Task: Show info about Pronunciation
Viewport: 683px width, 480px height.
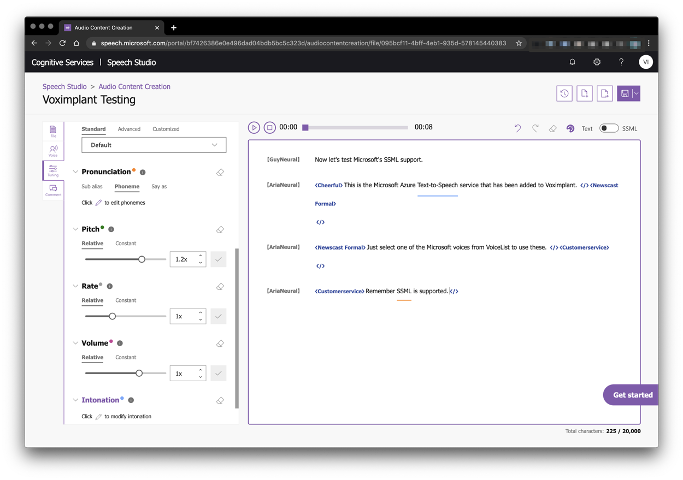Action: point(142,172)
